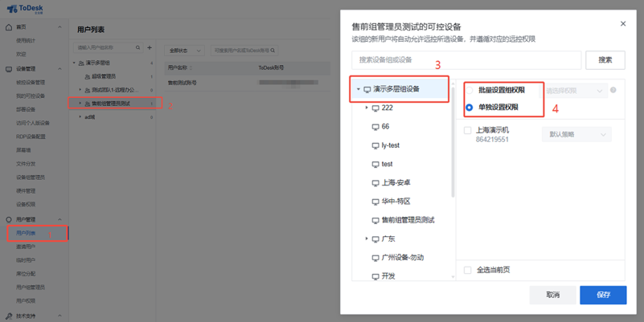
Task: Click the ToDesk logo in background page
Action: pyautogui.click(x=25, y=9)
